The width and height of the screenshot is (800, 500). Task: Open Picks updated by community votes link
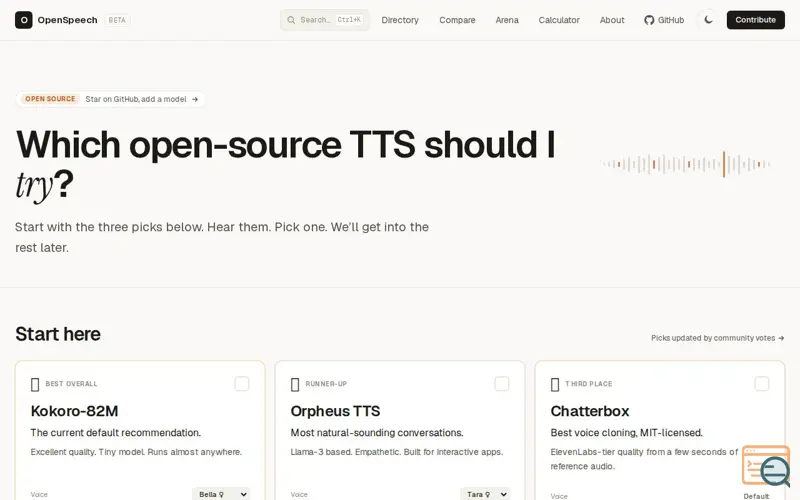(717, 338)
